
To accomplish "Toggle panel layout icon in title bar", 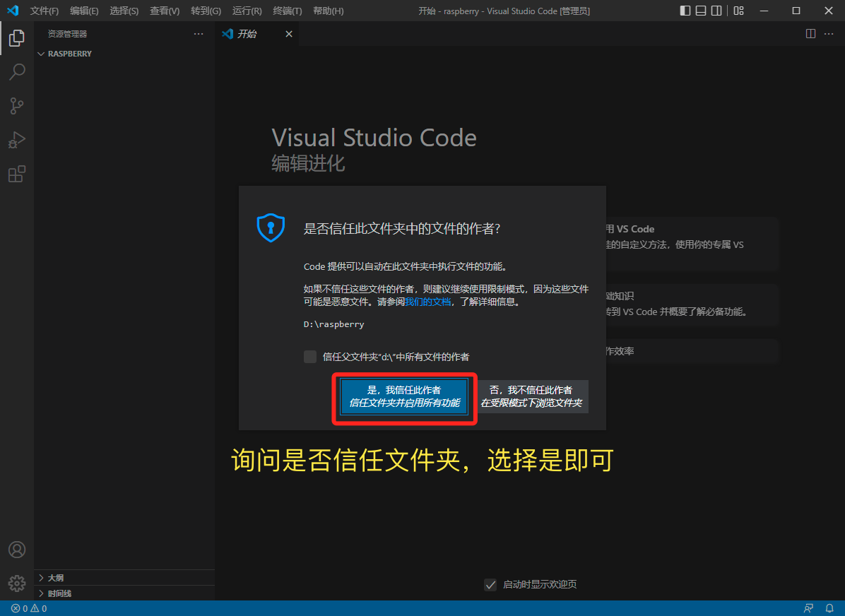I will pos(701,11).
